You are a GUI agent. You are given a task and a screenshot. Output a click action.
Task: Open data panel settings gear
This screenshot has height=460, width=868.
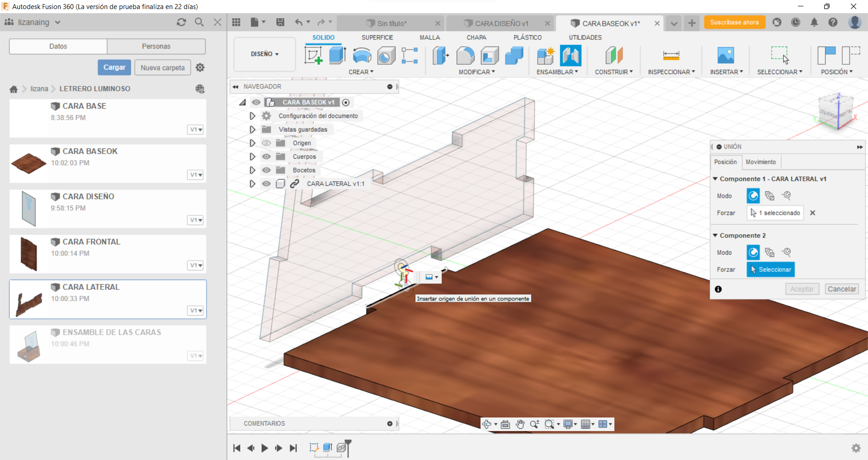click(200, 67)
